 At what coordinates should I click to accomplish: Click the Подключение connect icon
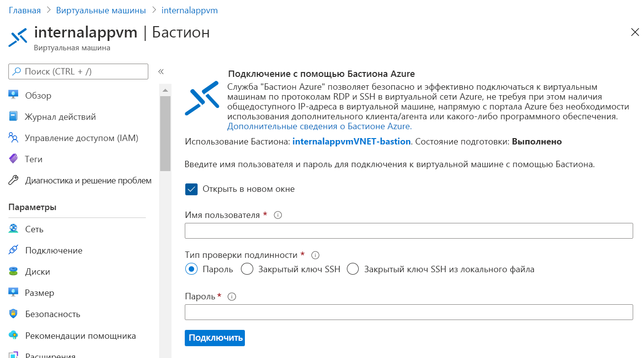pyautogui.click(x=13, y=250)
